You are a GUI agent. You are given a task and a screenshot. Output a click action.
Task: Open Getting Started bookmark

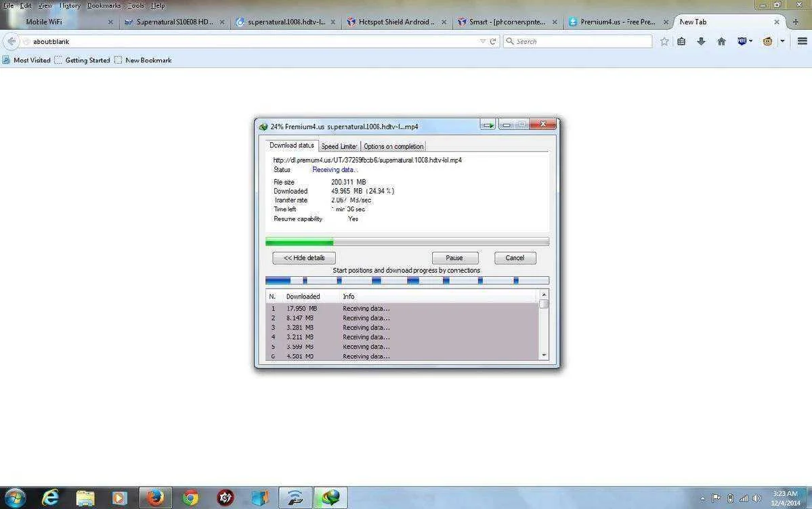click(83, 60)
